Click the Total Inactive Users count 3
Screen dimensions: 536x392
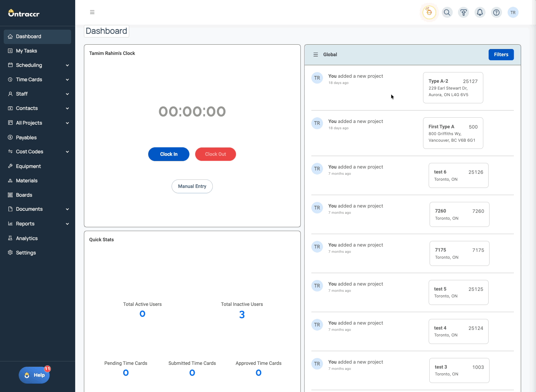point(242,315)
